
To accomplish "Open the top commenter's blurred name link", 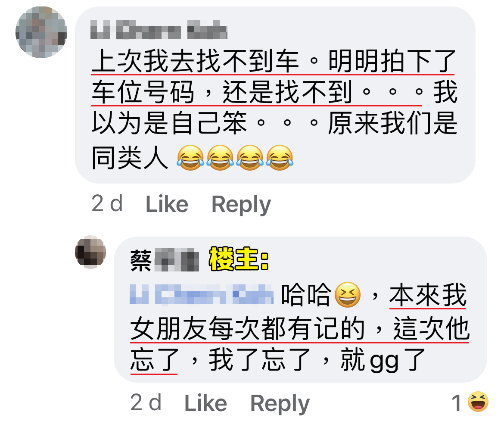I will click(x=159, y=30).
